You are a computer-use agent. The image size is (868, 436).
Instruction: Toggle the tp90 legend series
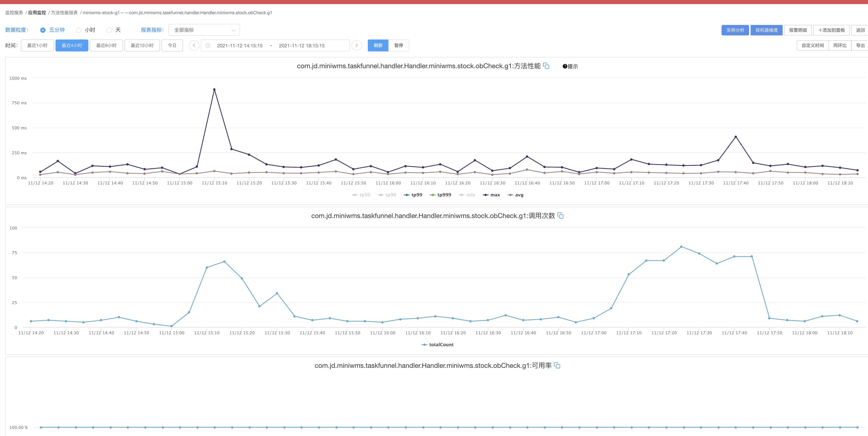click(387, 195)
